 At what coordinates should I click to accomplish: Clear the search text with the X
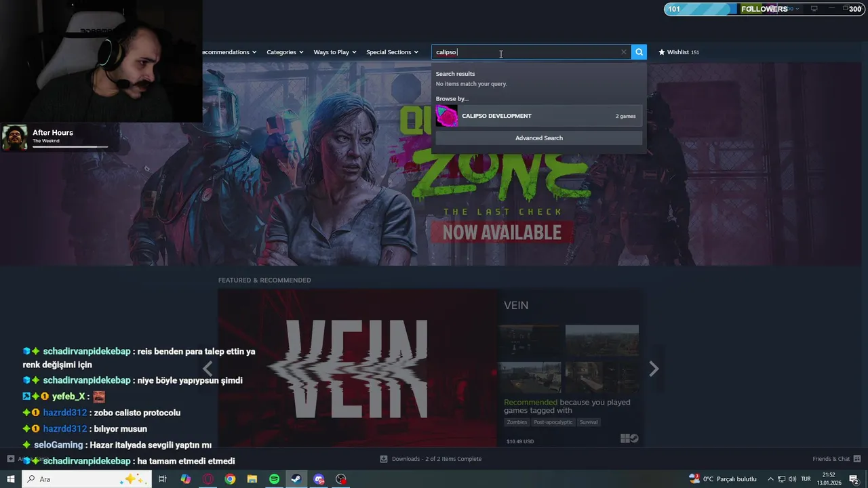coord(624,52)
